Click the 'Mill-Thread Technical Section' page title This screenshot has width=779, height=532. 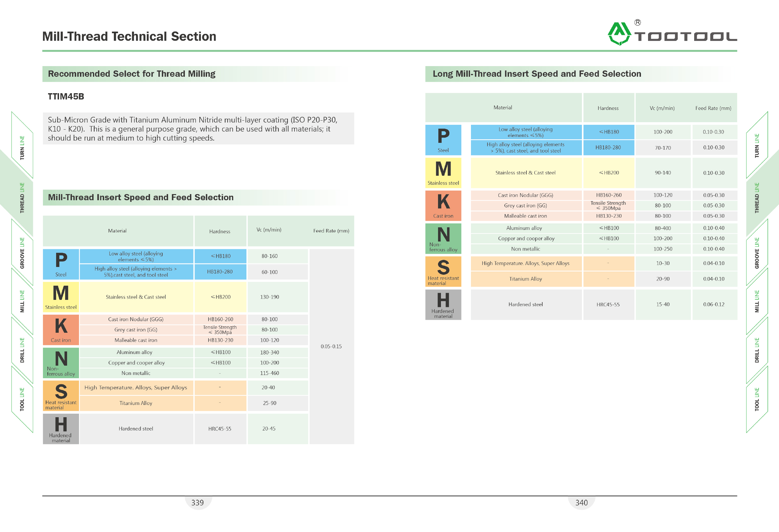[x=129, y=36]
